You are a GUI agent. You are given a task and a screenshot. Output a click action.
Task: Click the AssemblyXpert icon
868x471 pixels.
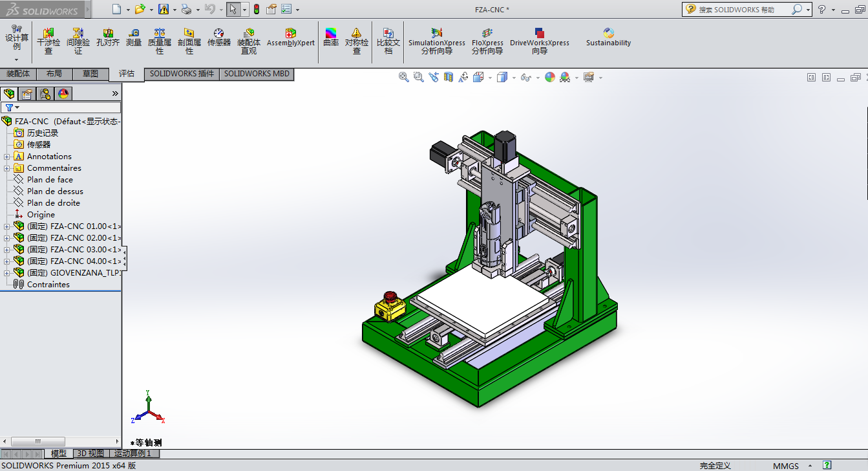(290, 38)
